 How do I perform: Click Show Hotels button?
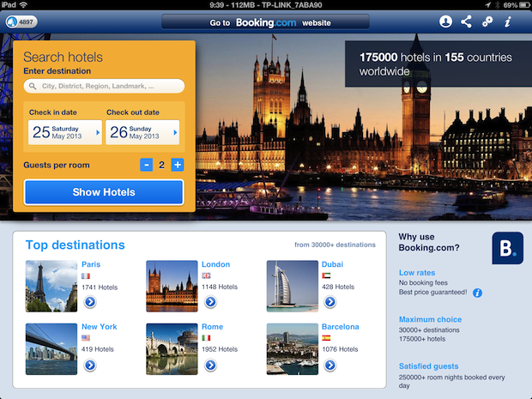[104, 192]
